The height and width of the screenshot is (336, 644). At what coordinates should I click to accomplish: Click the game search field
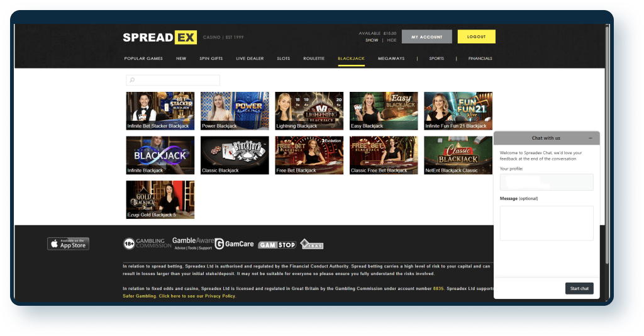(173, 80)
